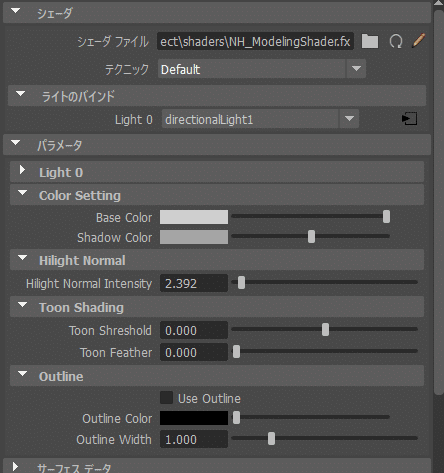Image resolution: width=444 pixels, height=473 pixels.
Task: Click the テクニック label
Action: (x=127, y=69)
